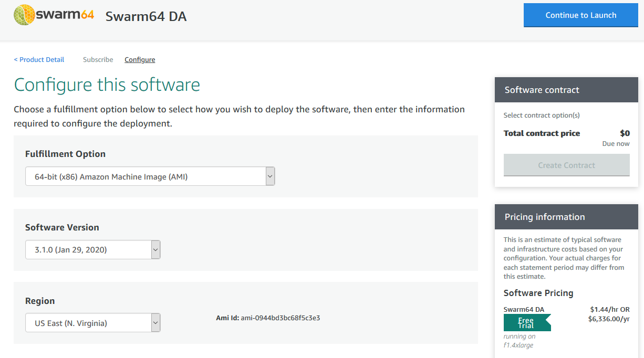This screenshot has width=644, height=358.
Task: Click Swarm64 DA under Software Pricing
Action: point(524,309)
